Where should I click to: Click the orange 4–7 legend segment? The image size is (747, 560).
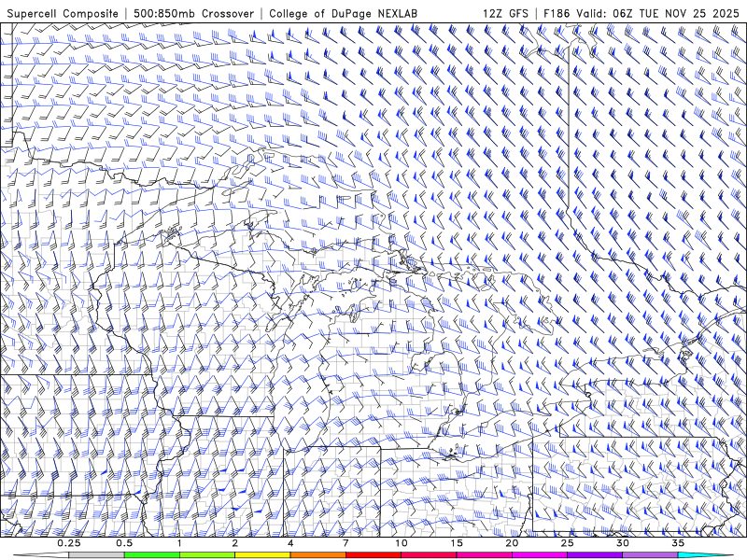click(317, 555)
